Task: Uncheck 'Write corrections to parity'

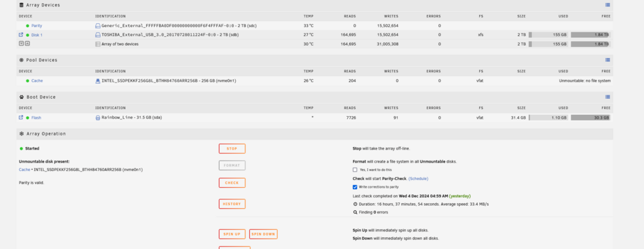Action: pos(355,187)
